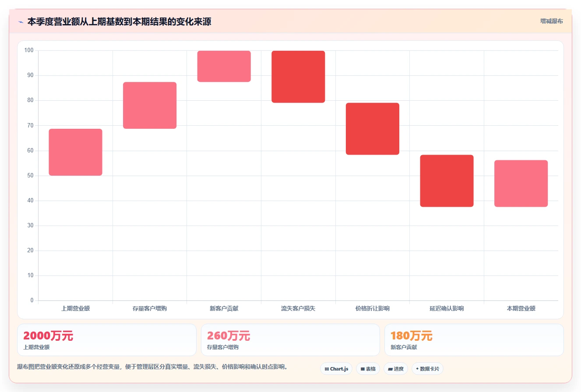
Task: Click the 增减瀑布 label in header
Action: (551, 21)
